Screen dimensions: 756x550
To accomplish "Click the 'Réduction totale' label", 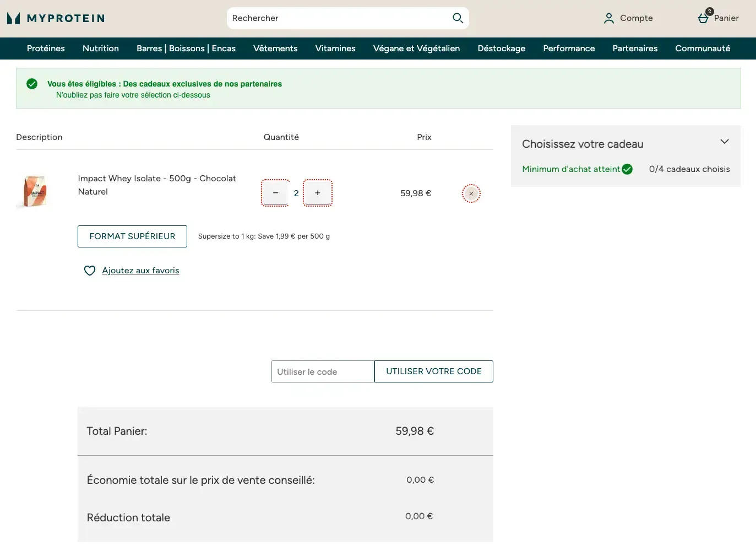I will tap(128, 518).
